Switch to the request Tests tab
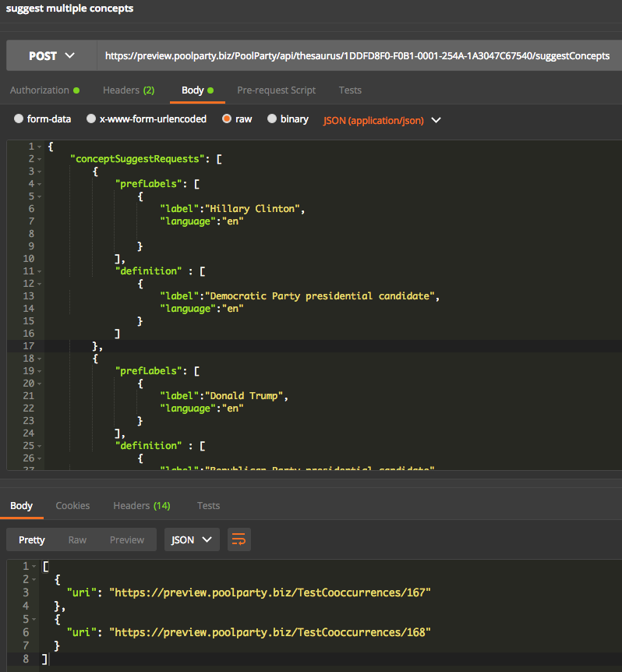The height and width of the screenshot is (672, 622). [350, 90]
